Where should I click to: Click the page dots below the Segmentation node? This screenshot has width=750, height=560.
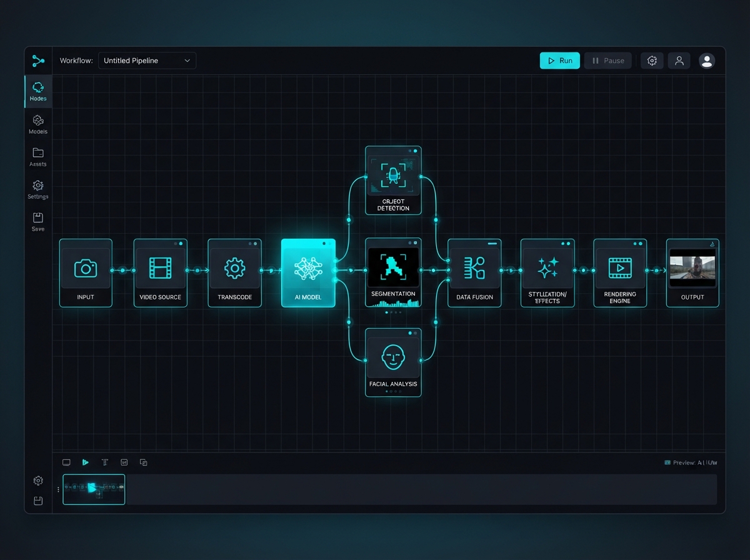[393, 311]
